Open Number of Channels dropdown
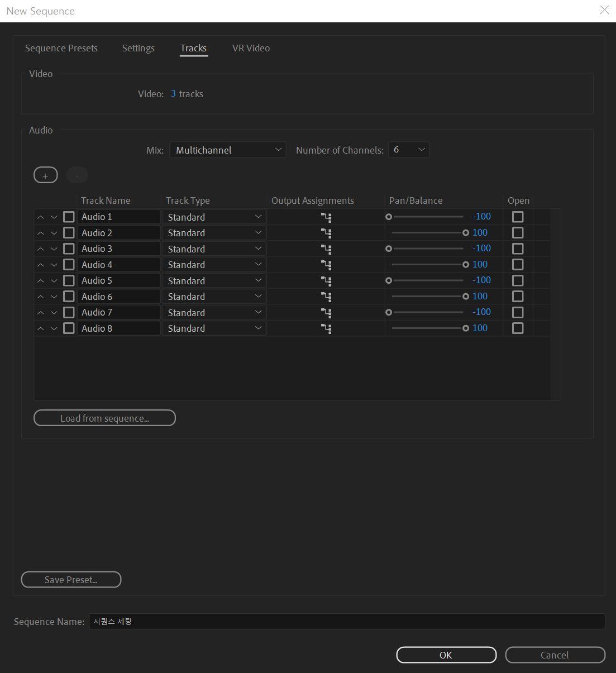616x673 pixels. 409,150
